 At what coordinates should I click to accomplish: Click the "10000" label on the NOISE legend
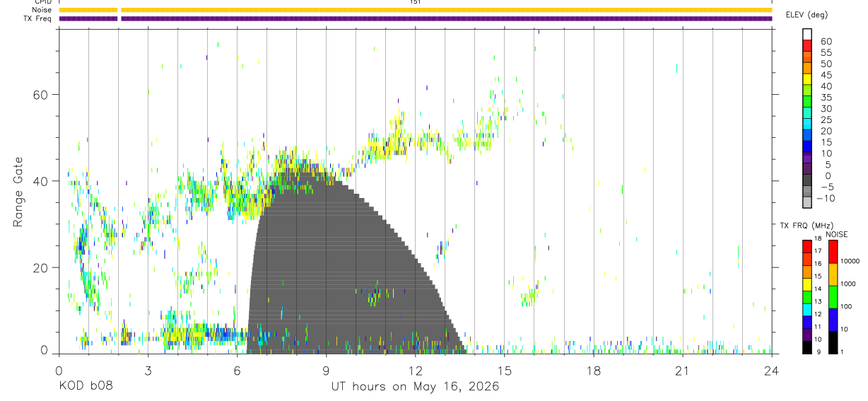pos(850,261)
